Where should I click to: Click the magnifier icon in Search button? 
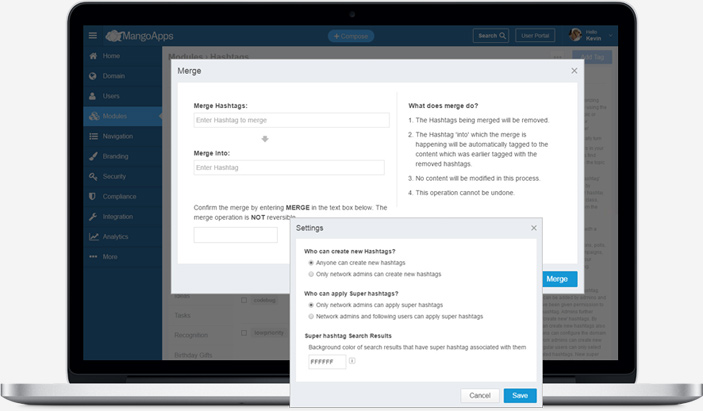point(503,35)
